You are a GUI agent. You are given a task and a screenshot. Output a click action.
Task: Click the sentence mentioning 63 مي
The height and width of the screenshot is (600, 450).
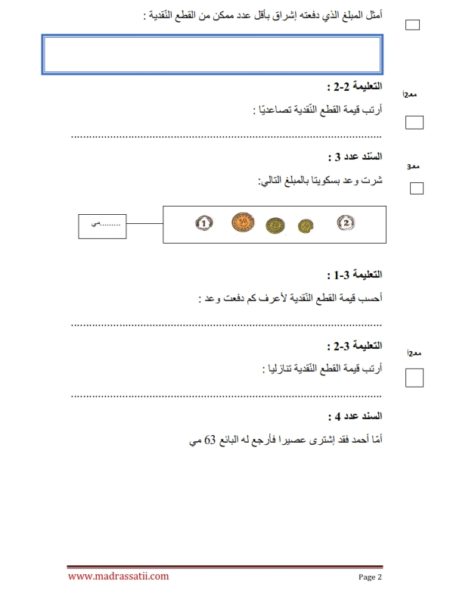pos(285,440)
